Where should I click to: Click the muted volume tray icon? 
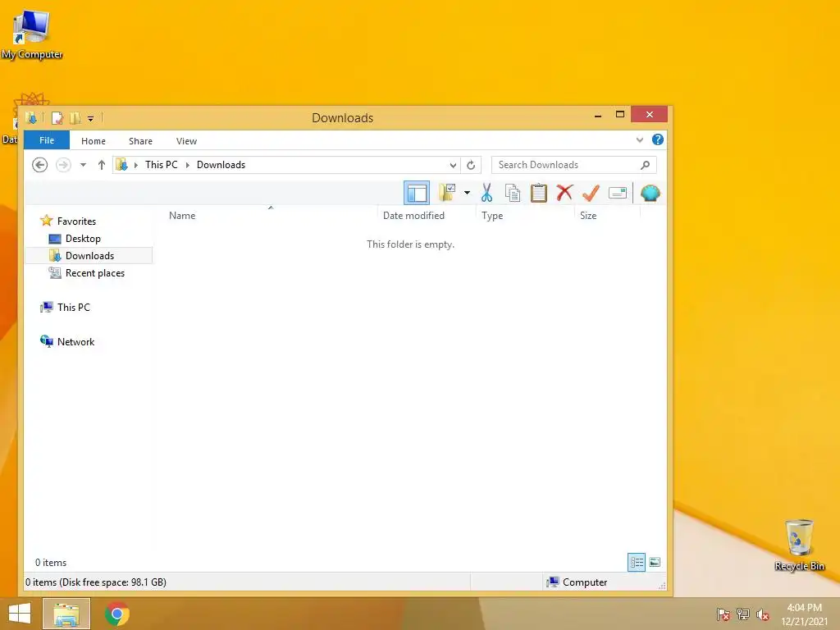coord(763,614)
